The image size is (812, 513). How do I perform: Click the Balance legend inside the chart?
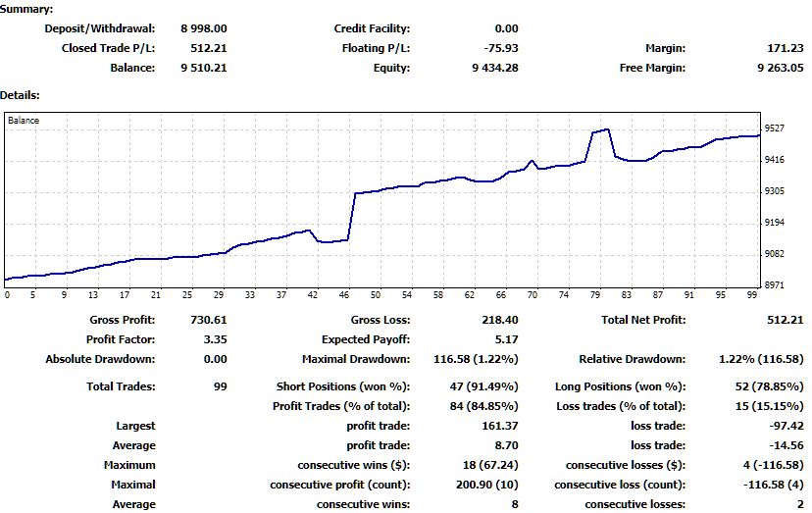pos(24,121)
